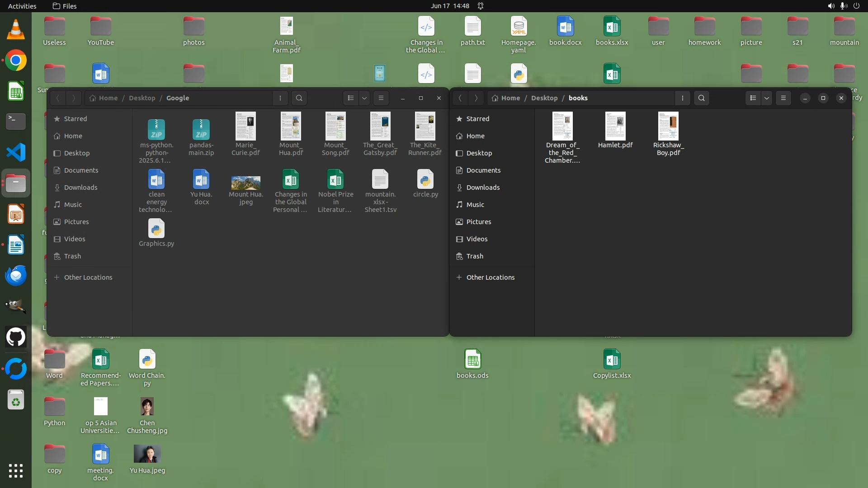Image resolution: width=868 pixels, height=488 pixels.
Task: Open path options menu beside books breadcrumb
Action: pyautogui.click(x=683, y=98)
